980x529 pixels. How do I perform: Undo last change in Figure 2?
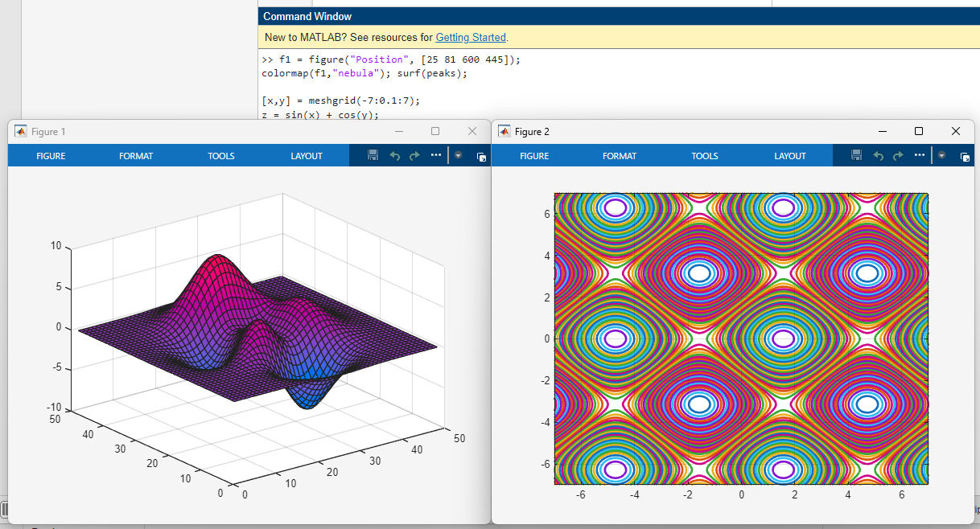coord(878,156)
